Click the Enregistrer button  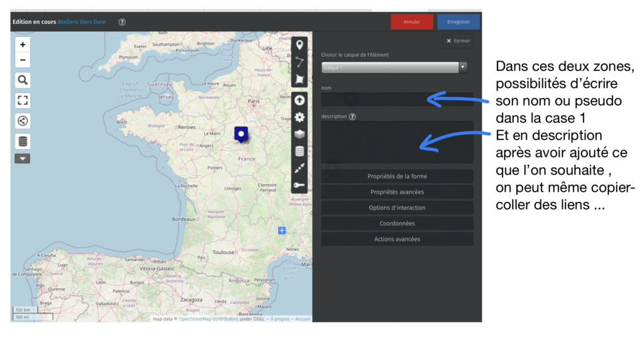coord(458,22)
